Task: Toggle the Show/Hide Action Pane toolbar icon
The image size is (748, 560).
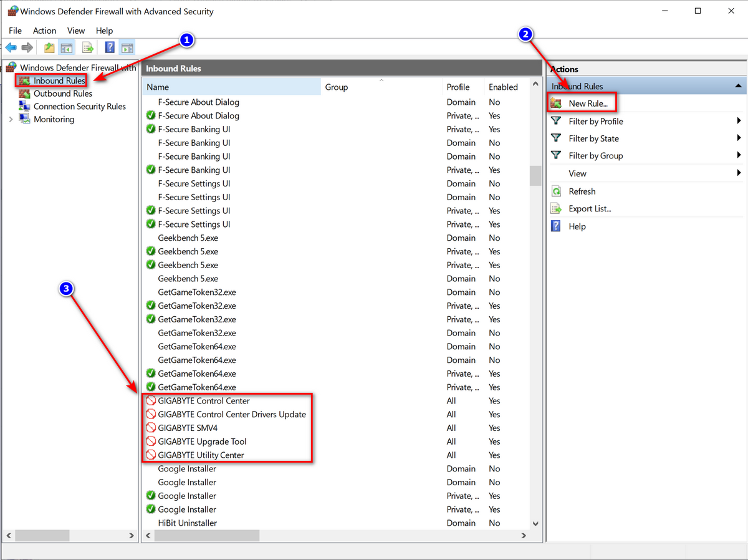Action: (x=127, y=47)
